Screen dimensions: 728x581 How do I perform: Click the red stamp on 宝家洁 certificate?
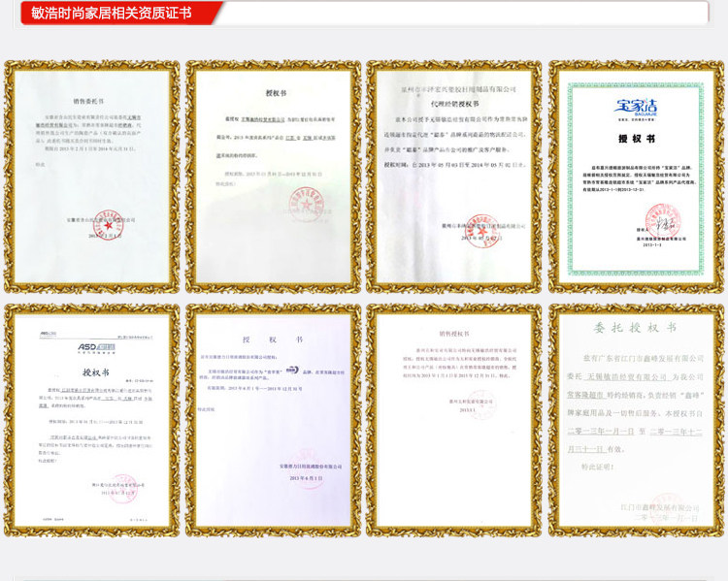coord(663,221)
